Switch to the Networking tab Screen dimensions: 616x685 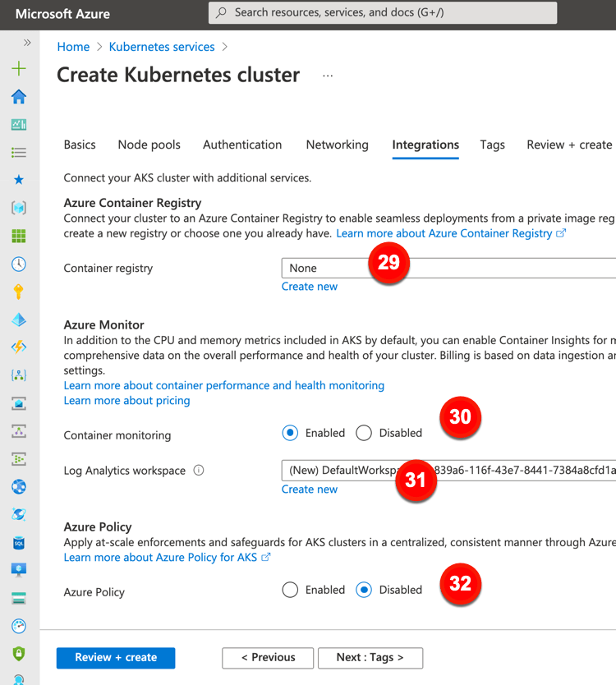(337, 145)
